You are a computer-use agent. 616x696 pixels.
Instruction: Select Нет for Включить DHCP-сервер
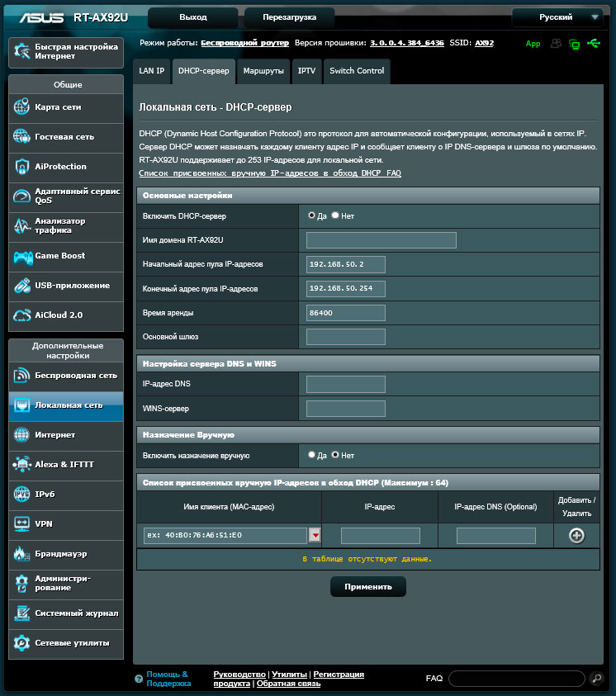click(x=335, y=215)
